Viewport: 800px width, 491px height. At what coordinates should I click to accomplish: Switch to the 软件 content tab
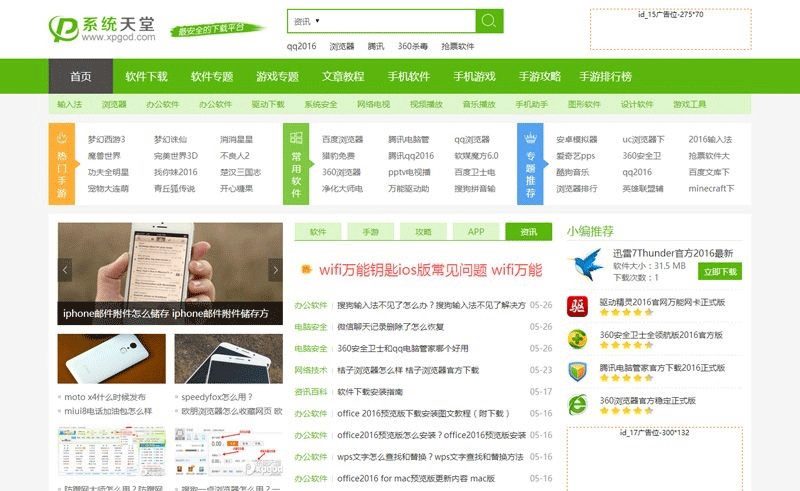(318, 232)
